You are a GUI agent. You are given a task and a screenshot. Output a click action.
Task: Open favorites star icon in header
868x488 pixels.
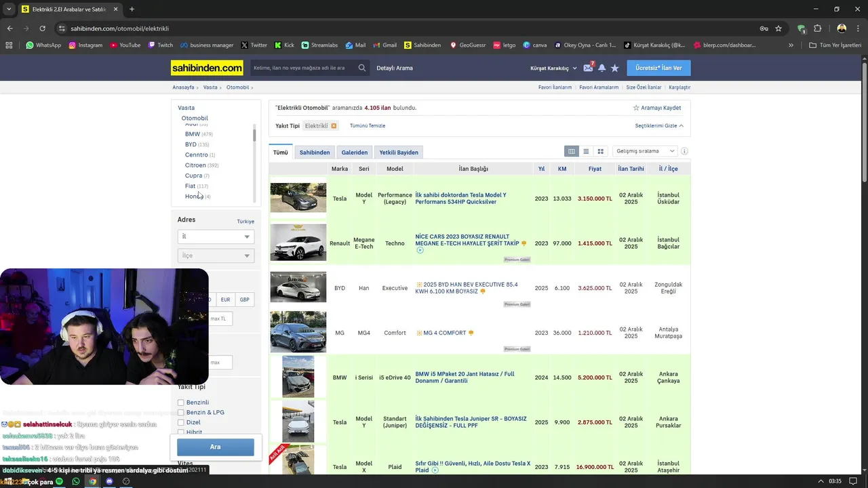pos(614,68)
